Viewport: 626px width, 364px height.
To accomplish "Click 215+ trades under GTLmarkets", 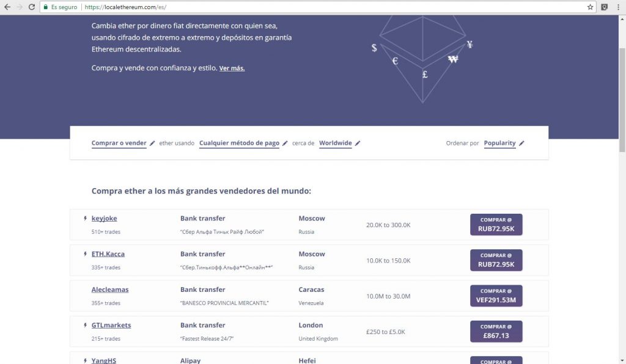I will point(106,338).
